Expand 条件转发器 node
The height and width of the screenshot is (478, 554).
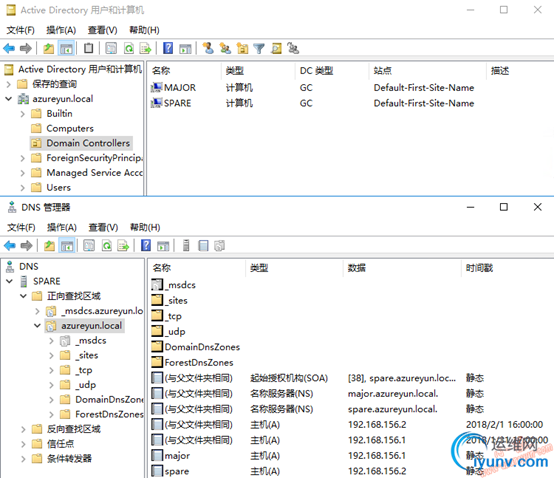pos(23,459)
